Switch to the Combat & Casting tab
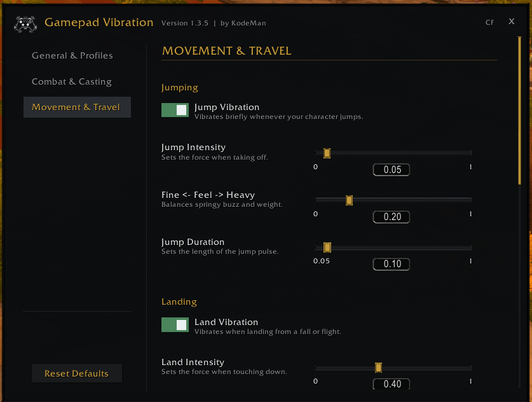This screenshot has width=532, height=402. click(x=72, y=81)
